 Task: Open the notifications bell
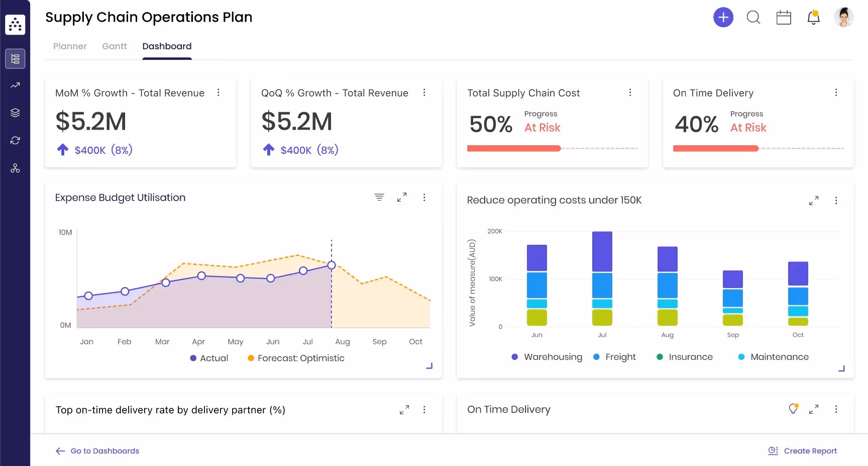[x=814, y=17]
